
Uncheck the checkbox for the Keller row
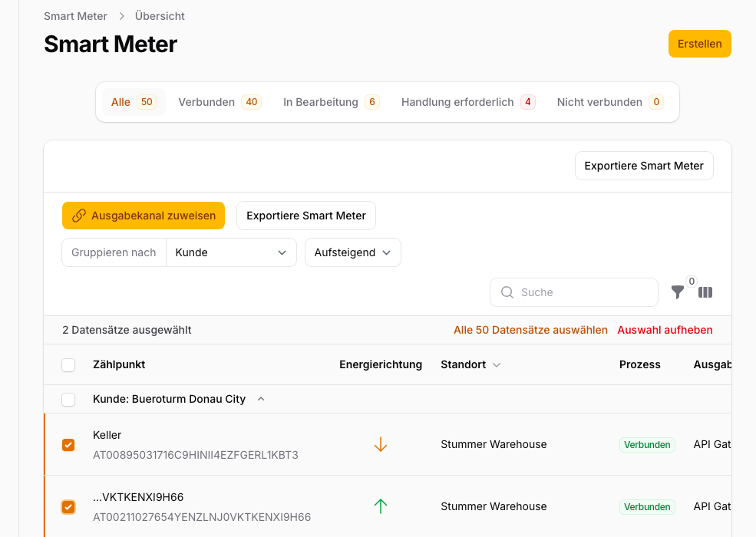tap(68, 444)
